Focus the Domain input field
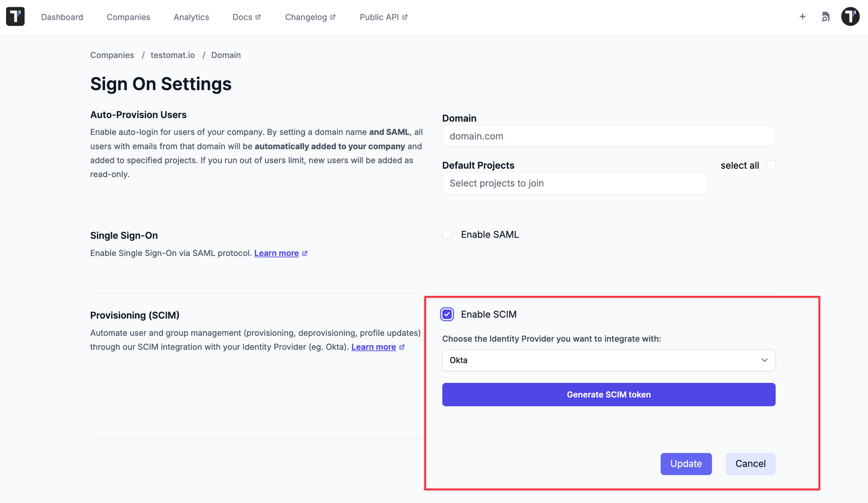The image size is (868, 503). tap(608, 136)
